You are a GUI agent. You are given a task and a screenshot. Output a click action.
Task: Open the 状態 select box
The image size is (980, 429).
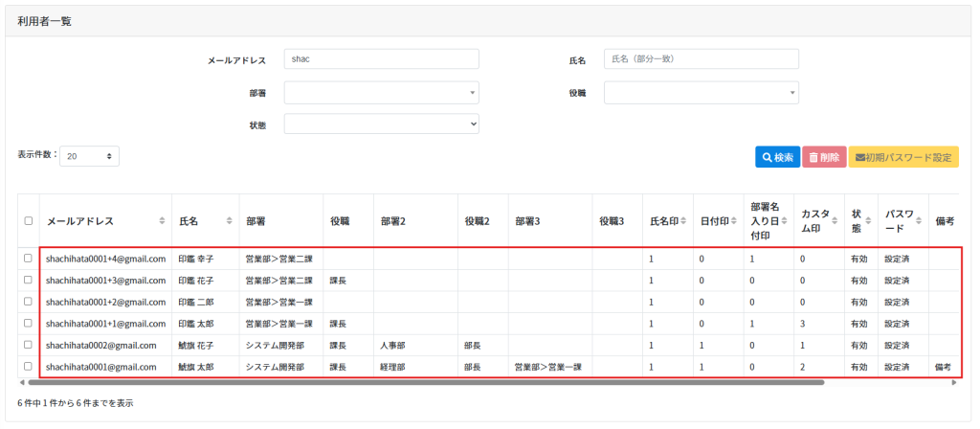(381, 124)
